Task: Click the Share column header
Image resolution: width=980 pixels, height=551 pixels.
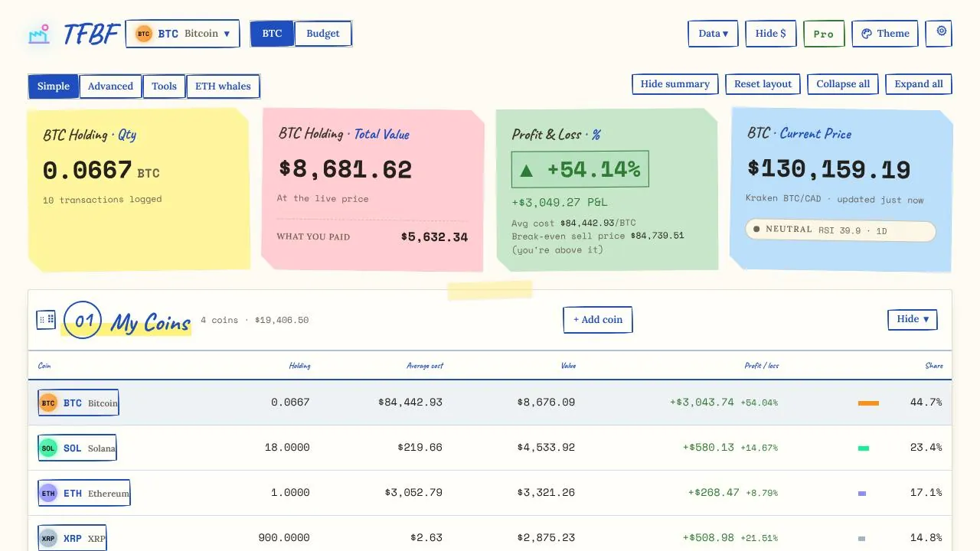Action: coord(934,366)
